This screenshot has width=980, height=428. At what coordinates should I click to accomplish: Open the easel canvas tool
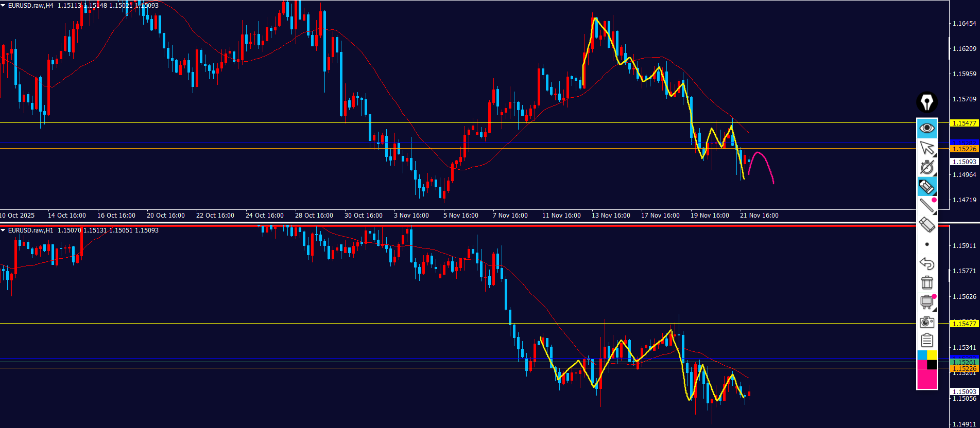point(926,302)
